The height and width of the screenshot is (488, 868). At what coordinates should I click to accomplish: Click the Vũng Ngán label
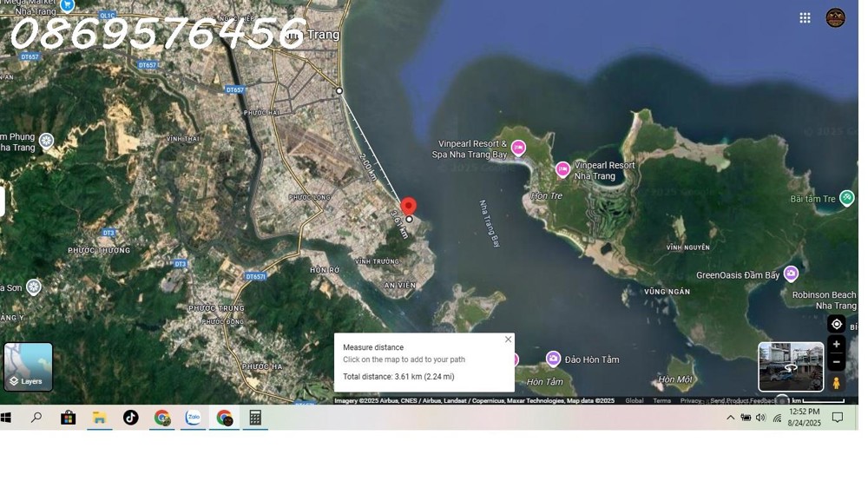(667, 292)
